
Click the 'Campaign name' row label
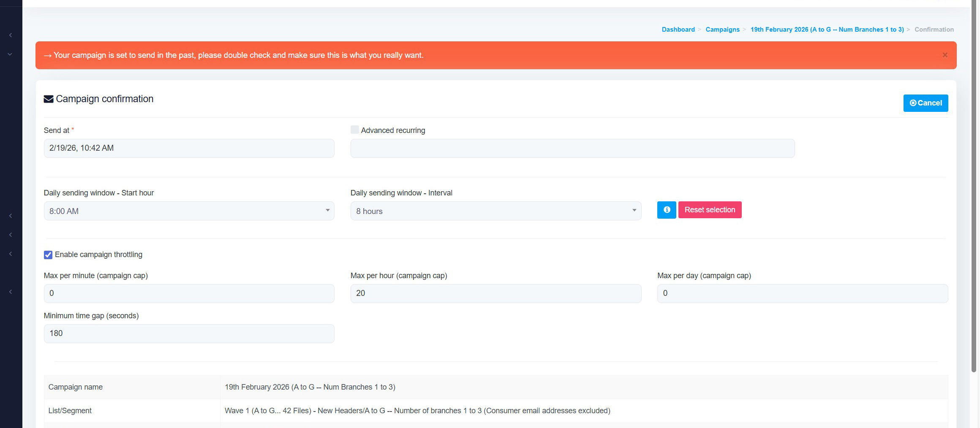tap(76, 387)
